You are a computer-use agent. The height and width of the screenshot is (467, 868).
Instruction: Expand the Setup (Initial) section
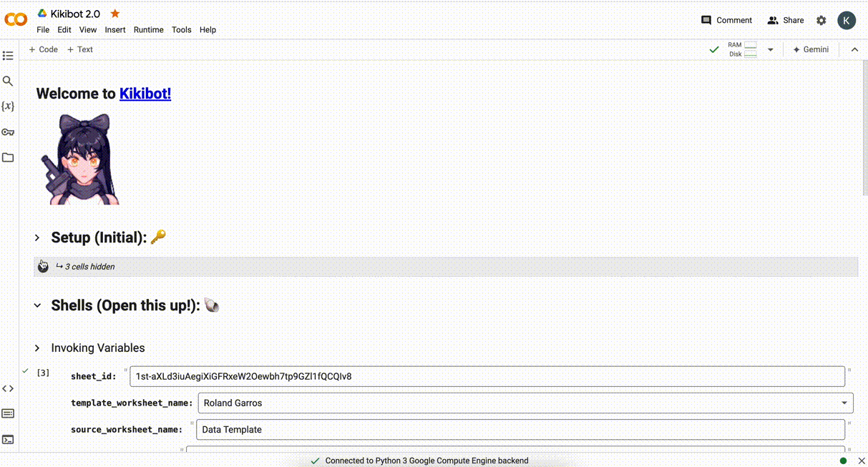click(37, 237)
